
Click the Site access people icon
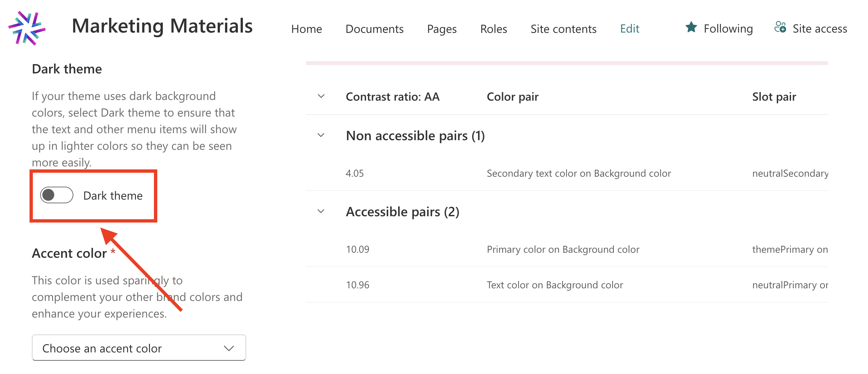click(x=780, y=27)
